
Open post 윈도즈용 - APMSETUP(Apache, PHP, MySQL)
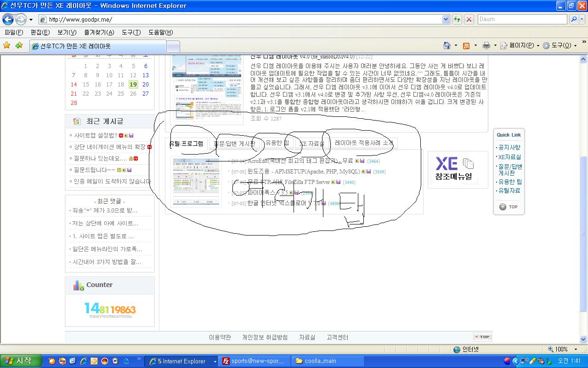pos(304,172)
